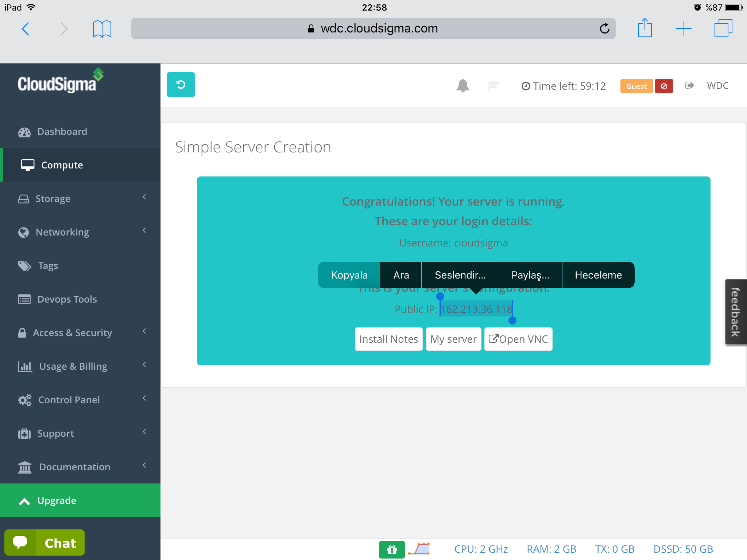The image size is (747, 560).
Task: Click usage graph icon in footer
Action: [419, 549]
